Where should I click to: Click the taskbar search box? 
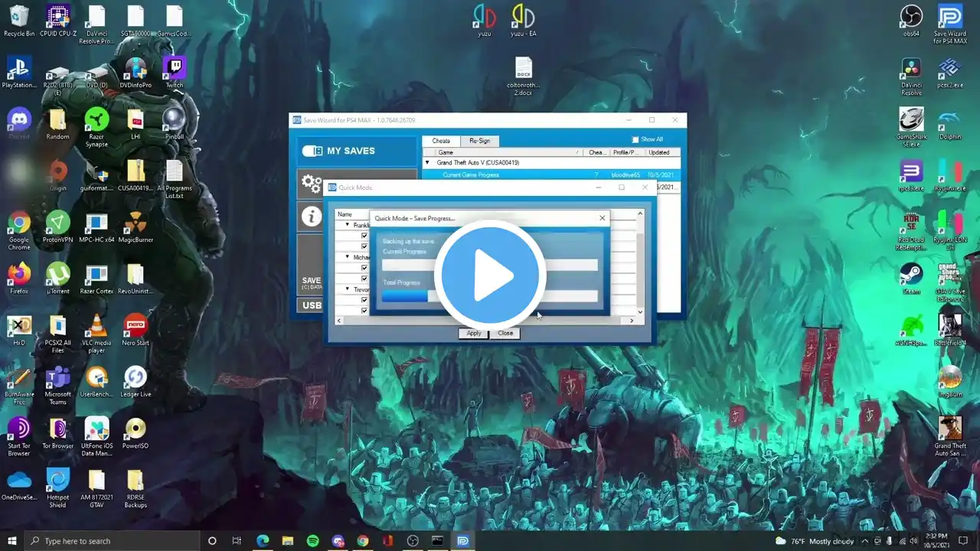[112, 541]
